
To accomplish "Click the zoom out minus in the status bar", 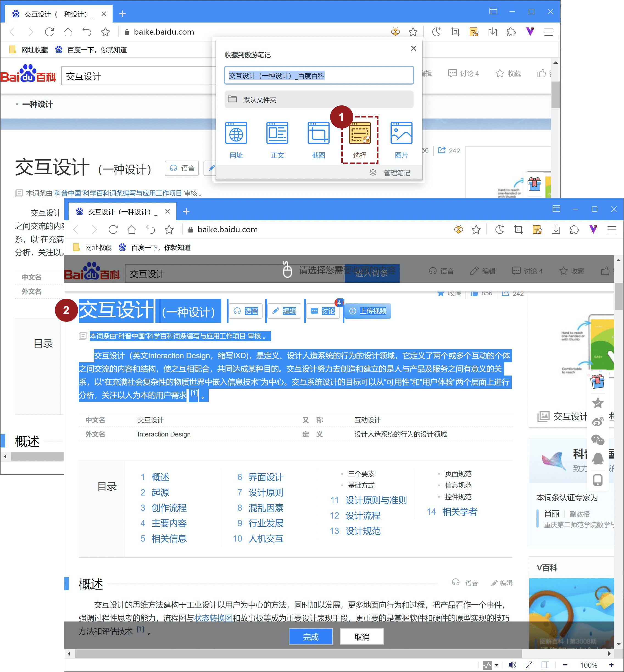I will [x=565, y=665].
